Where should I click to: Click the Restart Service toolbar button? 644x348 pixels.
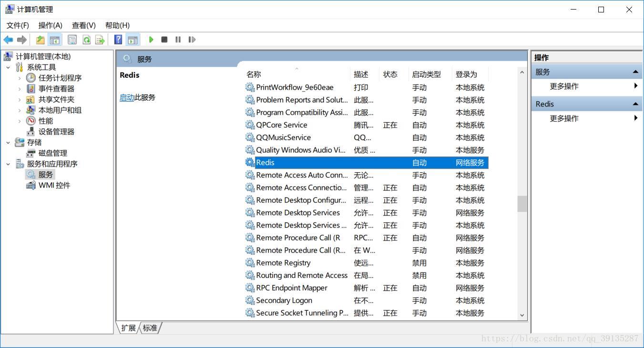pyautogui.click(x=192, y=40)
